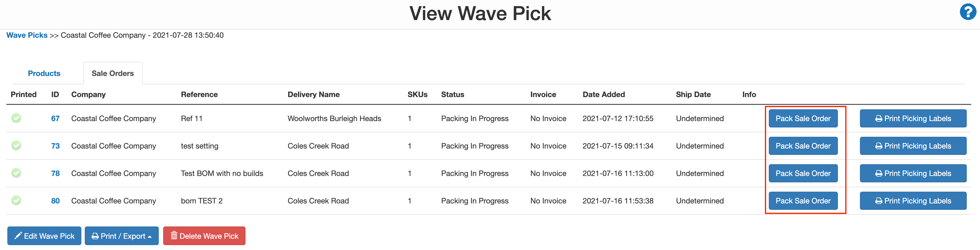Screen dimensions: 980x250
Task: Click Delete Wave Pick button
Action: (x=204, y=236)
